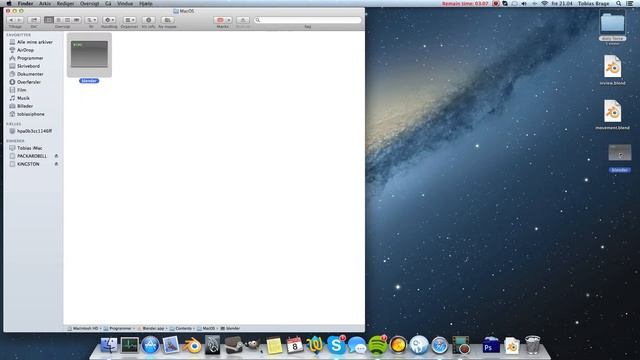Click the red label toolbar button
The width and height of the screenshot is (640, 360).
coord(220,20)
